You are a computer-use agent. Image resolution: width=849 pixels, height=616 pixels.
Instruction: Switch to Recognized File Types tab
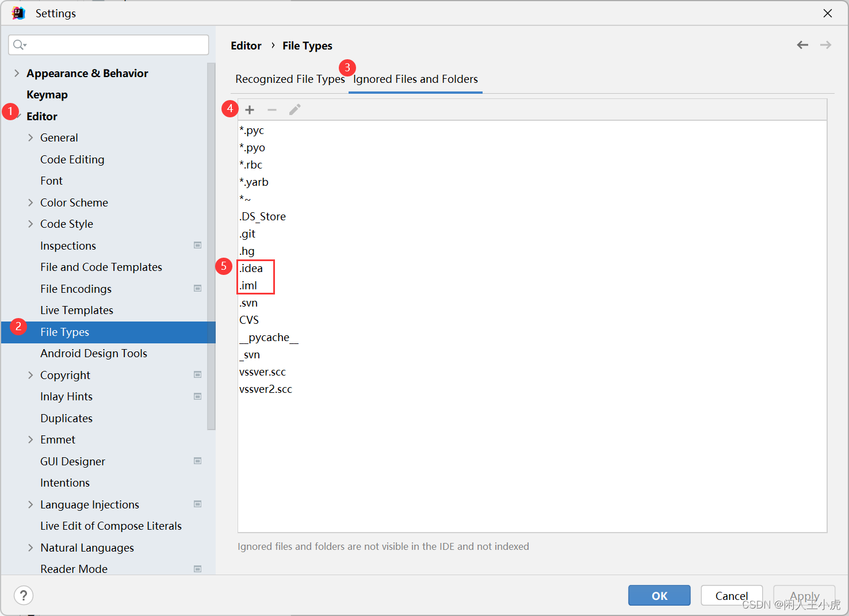(x=290, y=79)
